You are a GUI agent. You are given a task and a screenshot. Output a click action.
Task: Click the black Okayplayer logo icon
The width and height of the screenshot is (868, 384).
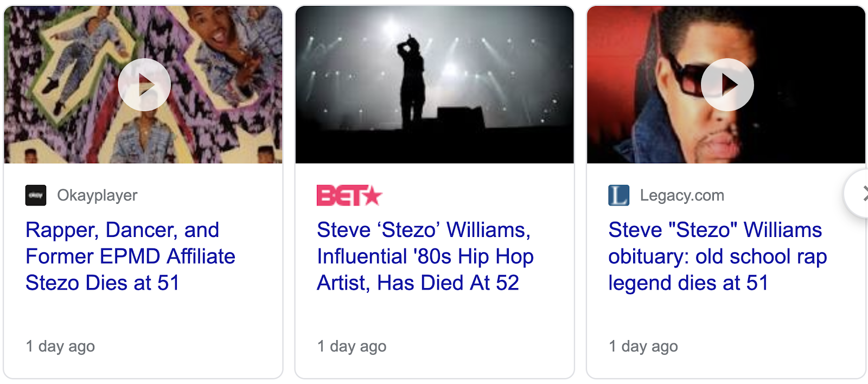coord(36,195)
